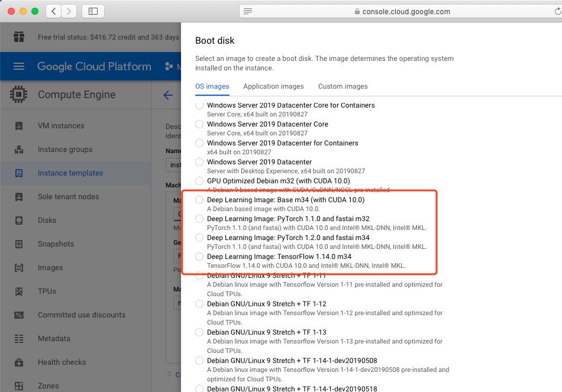562x392 pixels.
Task: Select Deep Learning TensorFlow 1.14.0 m34 radio
Action: click(x=199, y=257)
